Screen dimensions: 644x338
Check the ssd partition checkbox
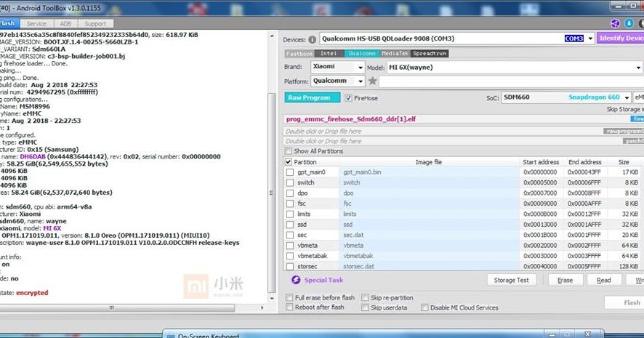tap(290, 225)
